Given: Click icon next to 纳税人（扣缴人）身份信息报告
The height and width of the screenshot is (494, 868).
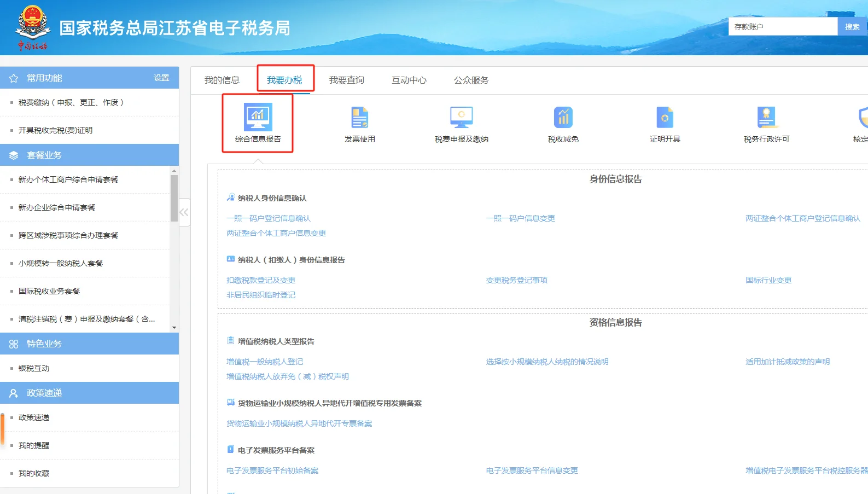Looking at the screenshot, I should [230, 259].
